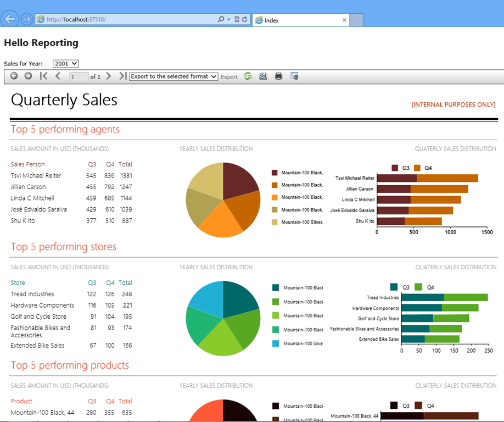Click the Tsvi Michael Reiter bar in chart
The image size is (504, 422).
(x=428, y=178)
